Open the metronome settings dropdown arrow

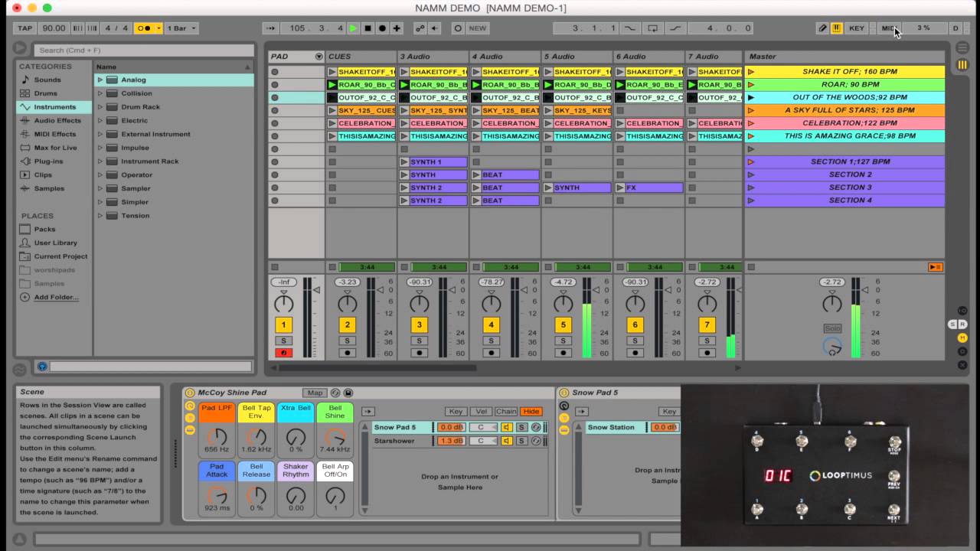[x=158, y=28]
